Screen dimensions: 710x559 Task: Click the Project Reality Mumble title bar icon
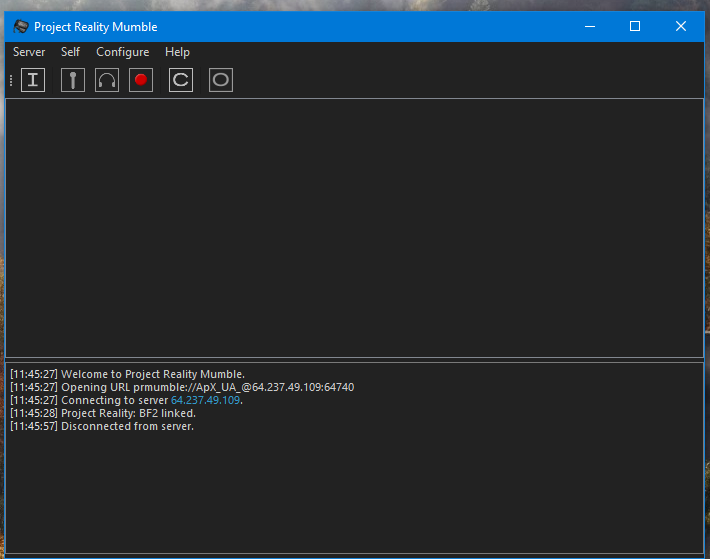coord(20,27)
